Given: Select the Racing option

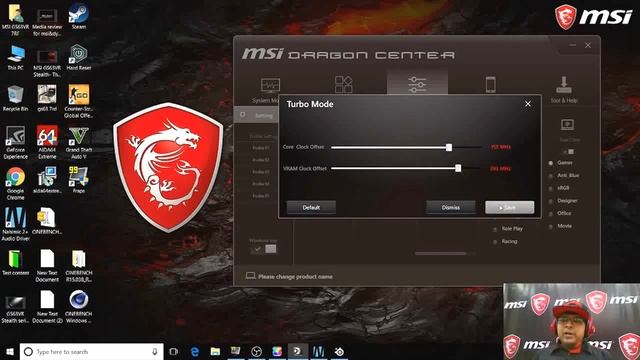Looking at the screenshot, I should 505,242.
